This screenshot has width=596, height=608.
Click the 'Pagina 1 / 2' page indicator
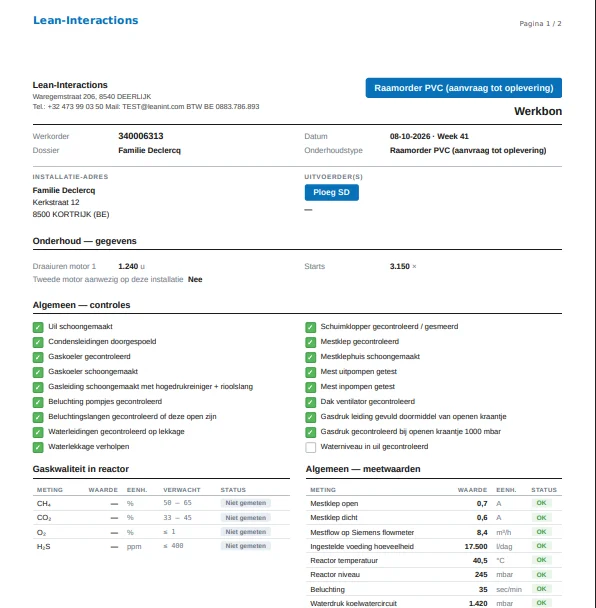(x=540, y=24)
